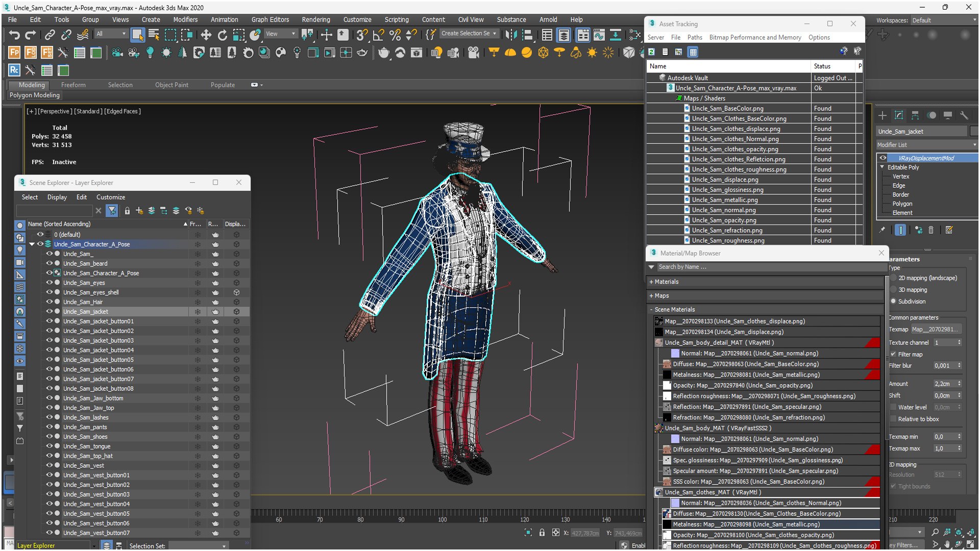
Task: Uncheck the Filter map checkbox
Action: (x=893, y=354)
